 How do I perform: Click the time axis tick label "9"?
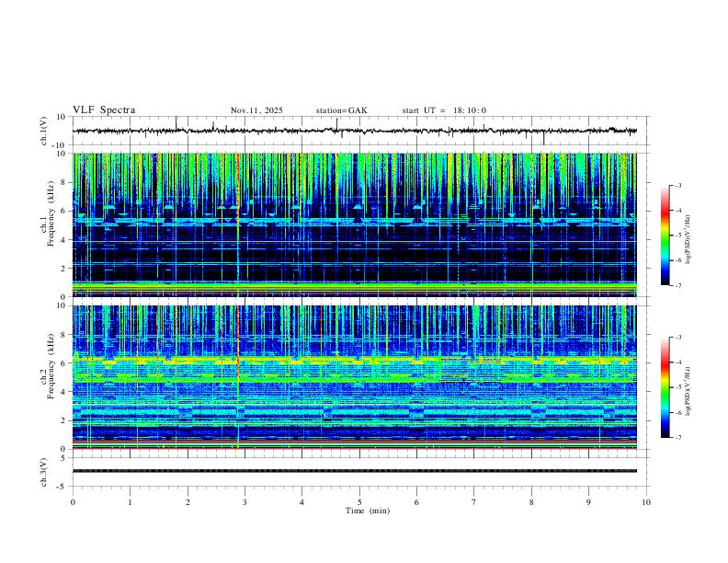[x=588, y=502]
